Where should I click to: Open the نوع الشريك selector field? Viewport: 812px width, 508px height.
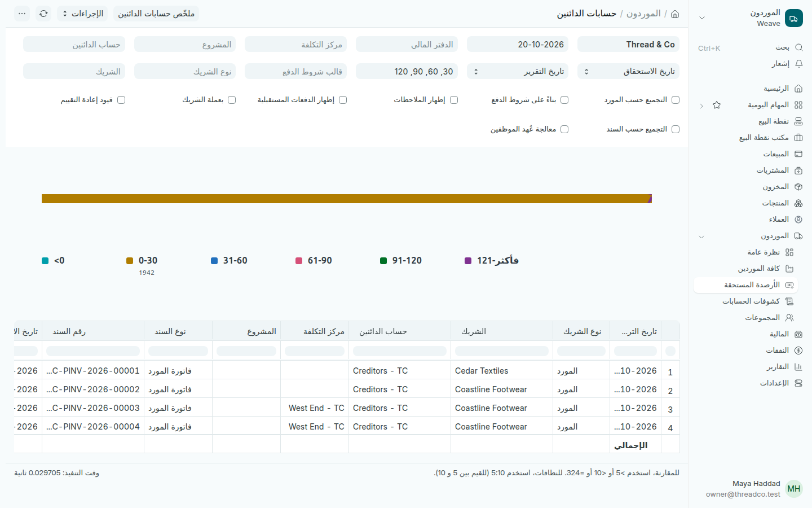pyautogui.click(x=185, y=72)
